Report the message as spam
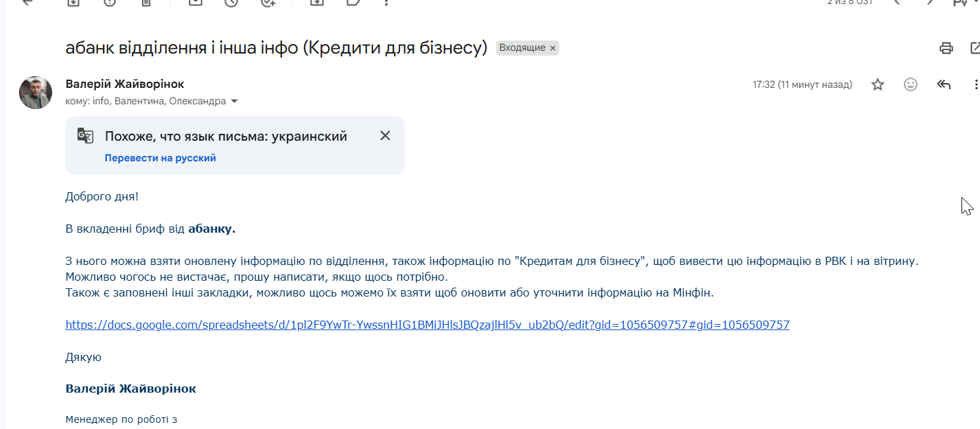Screen dimensions: 980x429 pyautogui.click(x=110, y=3)
